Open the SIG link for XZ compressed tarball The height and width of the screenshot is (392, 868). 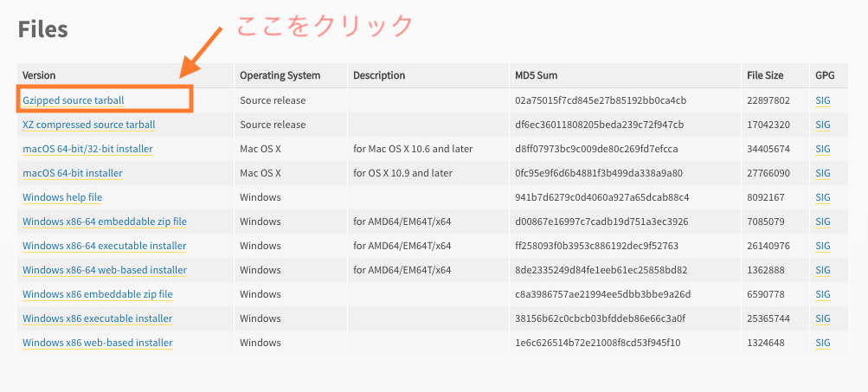pyautogui.click(x=823, y=125)
